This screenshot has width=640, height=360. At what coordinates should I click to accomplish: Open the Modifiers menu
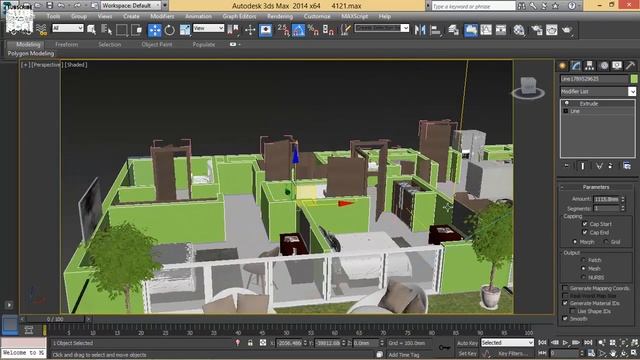click(x=162, y=16)
